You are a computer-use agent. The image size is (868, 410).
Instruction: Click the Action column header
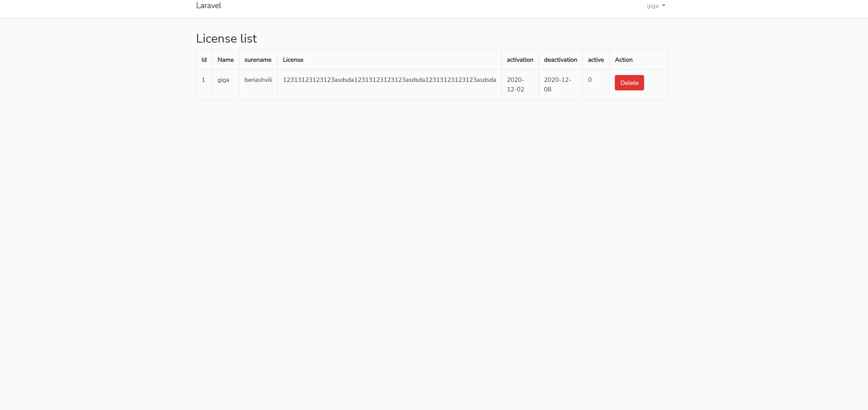tap(623, 60)
